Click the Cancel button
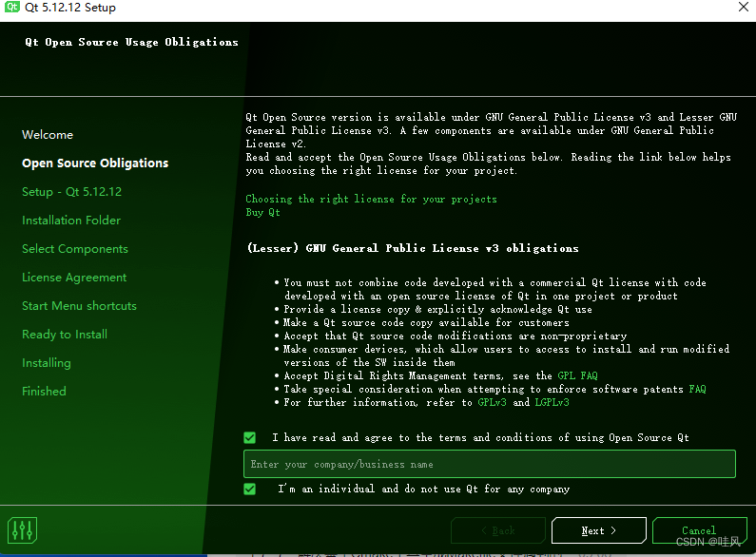The width and height of the screenshot is (756, 557). [x=699, y=530]
